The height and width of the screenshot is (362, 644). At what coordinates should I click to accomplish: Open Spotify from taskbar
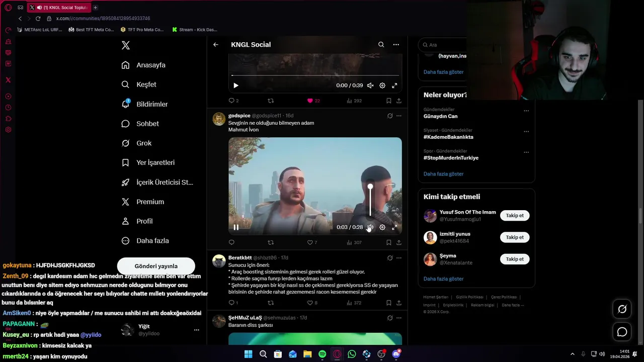tap(323, 354)
